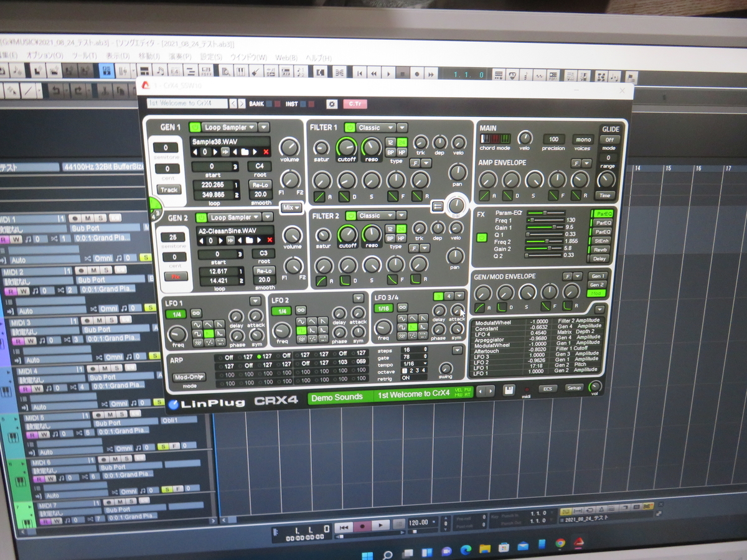Click the FILTER 1 cutoff knob
Screen dimensions: 747x560
(347, 147)
